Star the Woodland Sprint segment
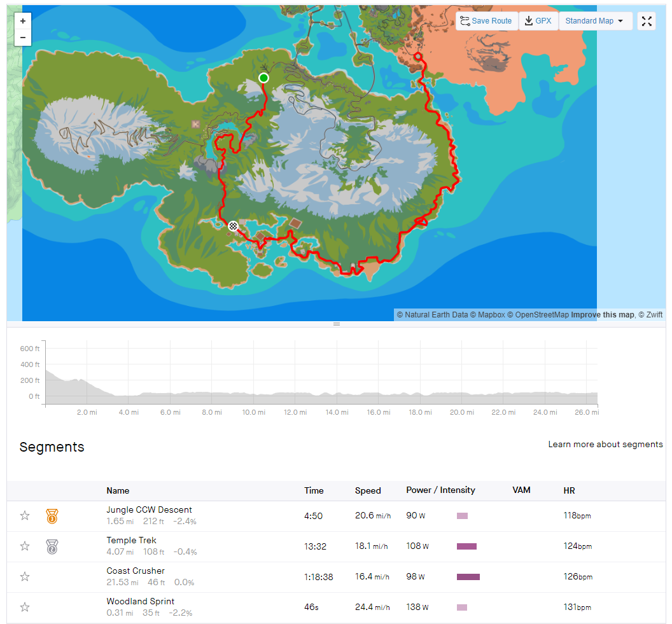The height and width of the screenshot is (624, 672). tap(25, 607)
